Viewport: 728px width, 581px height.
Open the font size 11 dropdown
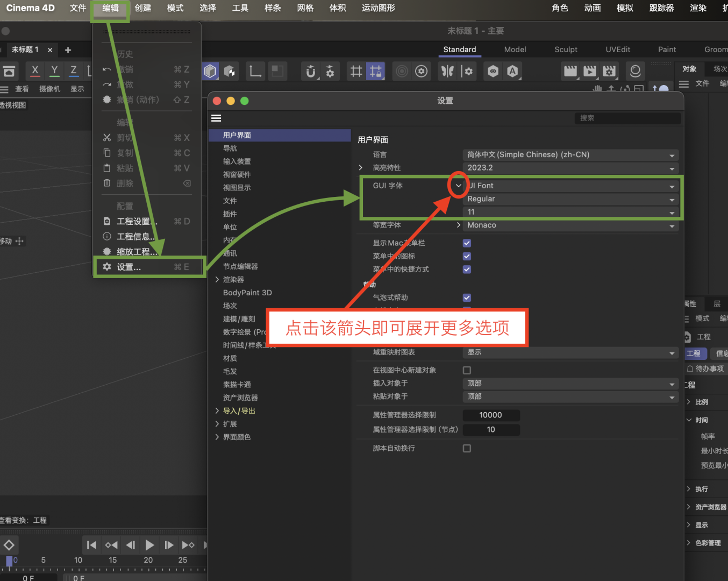pos(570,212)
